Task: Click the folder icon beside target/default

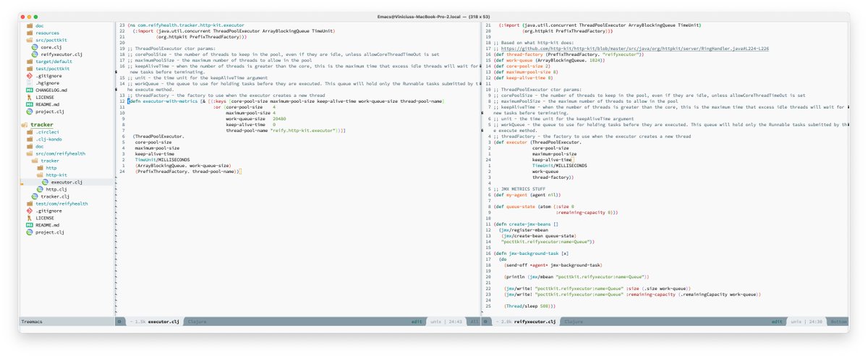Action: (29, 62)
